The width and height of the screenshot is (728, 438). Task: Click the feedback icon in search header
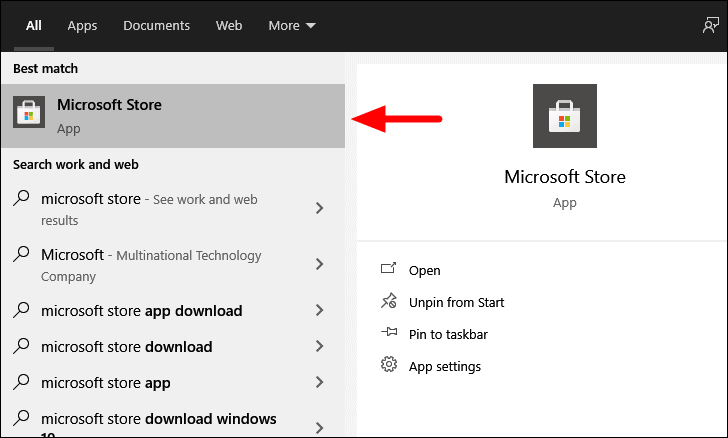click(x=710, y=26)
